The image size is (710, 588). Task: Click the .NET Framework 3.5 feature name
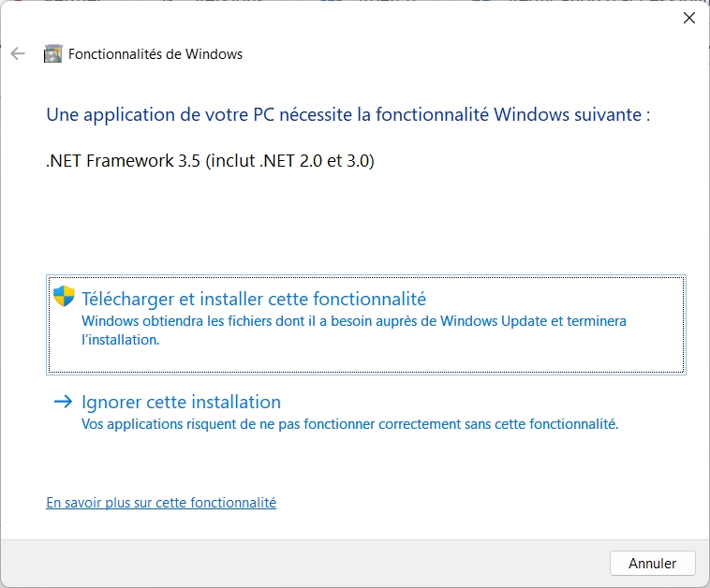pyautogui.click(x=125, y=161)
